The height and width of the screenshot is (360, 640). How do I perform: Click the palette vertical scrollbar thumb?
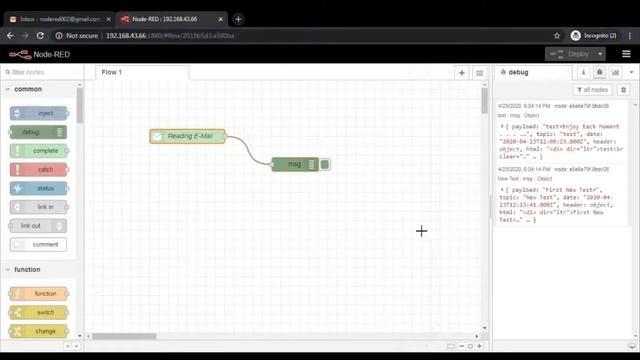tap(80, 105)
